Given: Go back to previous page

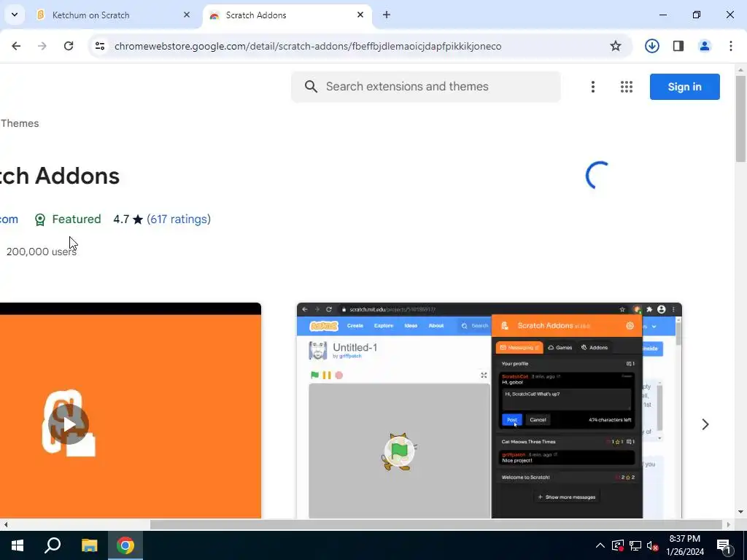Looking at the screenshot, I should pos(16,46).
